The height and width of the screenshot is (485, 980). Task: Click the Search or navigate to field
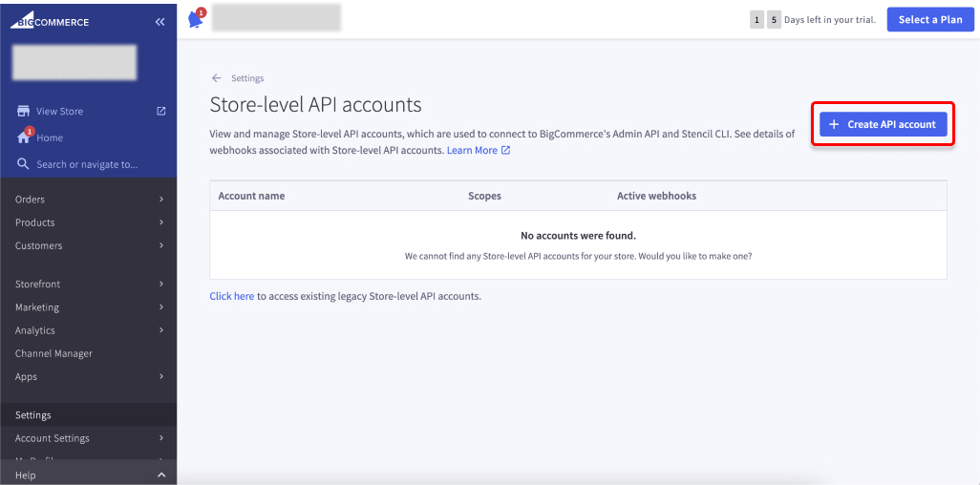point(87,164)
